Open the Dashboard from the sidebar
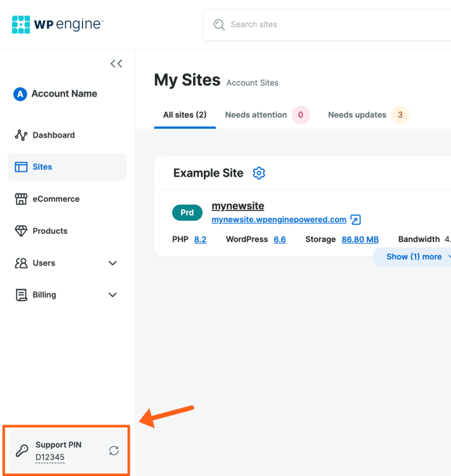Viewport: 451px width, 476px height. (x=53, y=135)
